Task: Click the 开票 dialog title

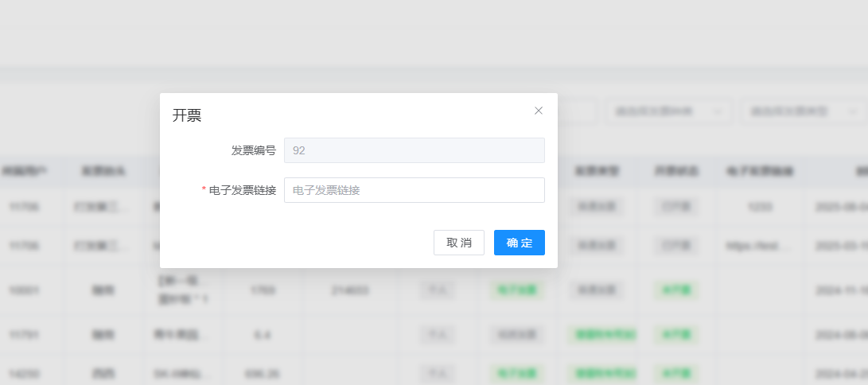Action: coord(187,115)
